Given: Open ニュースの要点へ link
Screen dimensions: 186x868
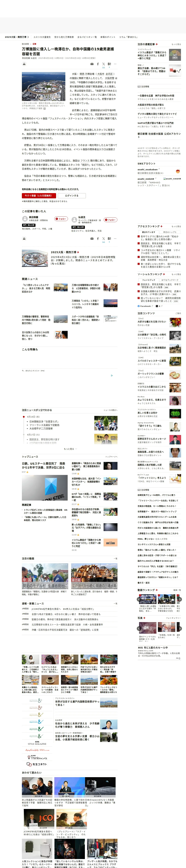Looking at the screenshot, I should point(110,410).
